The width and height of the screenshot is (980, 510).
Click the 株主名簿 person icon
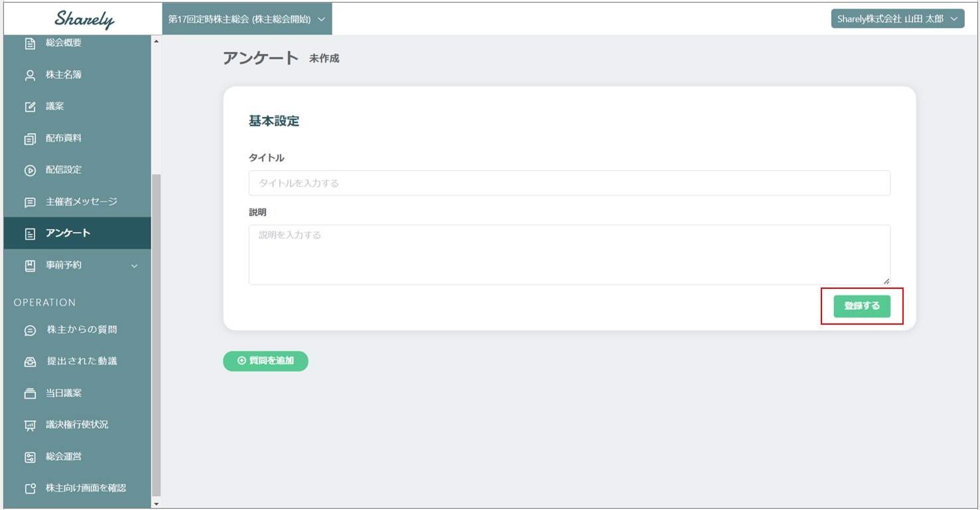point(30,75)
